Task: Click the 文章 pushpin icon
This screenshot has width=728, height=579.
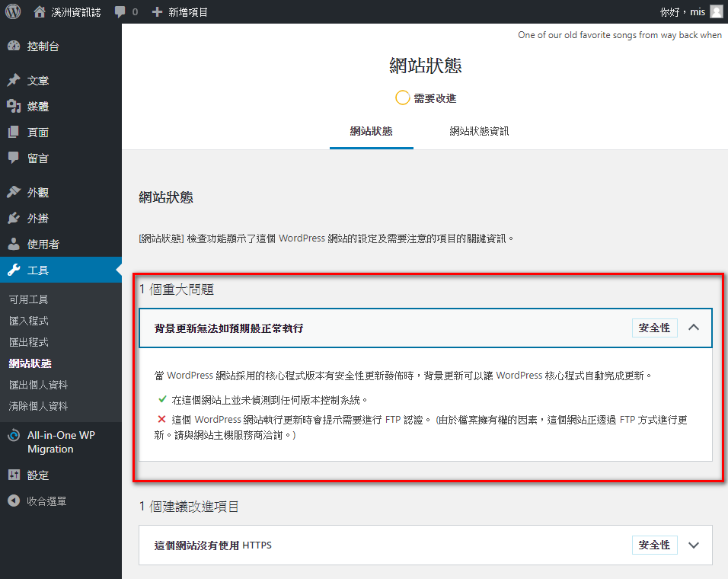Action: tap(14, 80)
